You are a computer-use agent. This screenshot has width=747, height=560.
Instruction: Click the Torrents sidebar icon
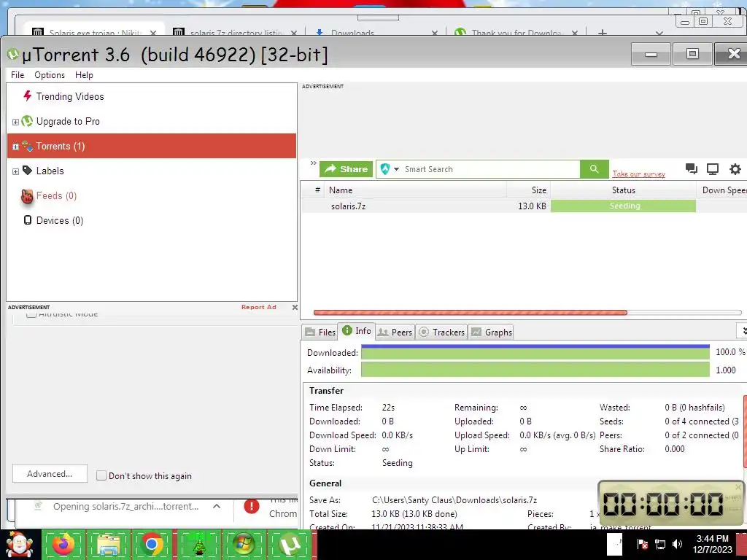[x=27, y=146]
